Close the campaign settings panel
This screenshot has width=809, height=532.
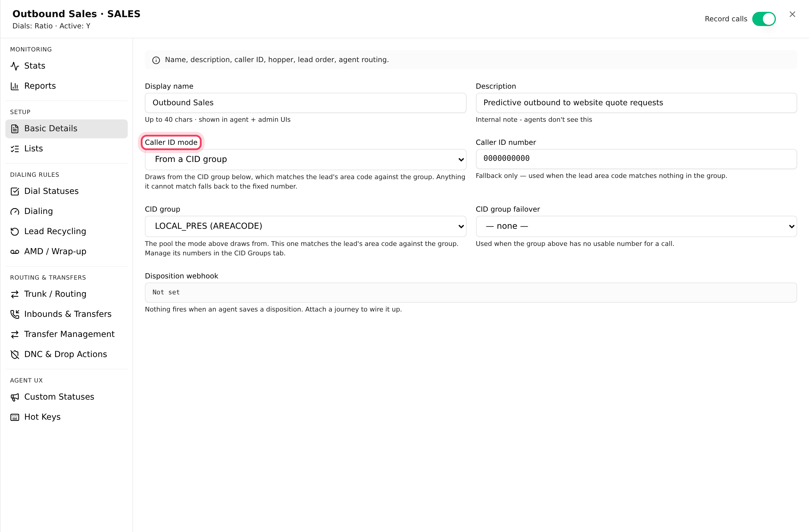(792, 14)
